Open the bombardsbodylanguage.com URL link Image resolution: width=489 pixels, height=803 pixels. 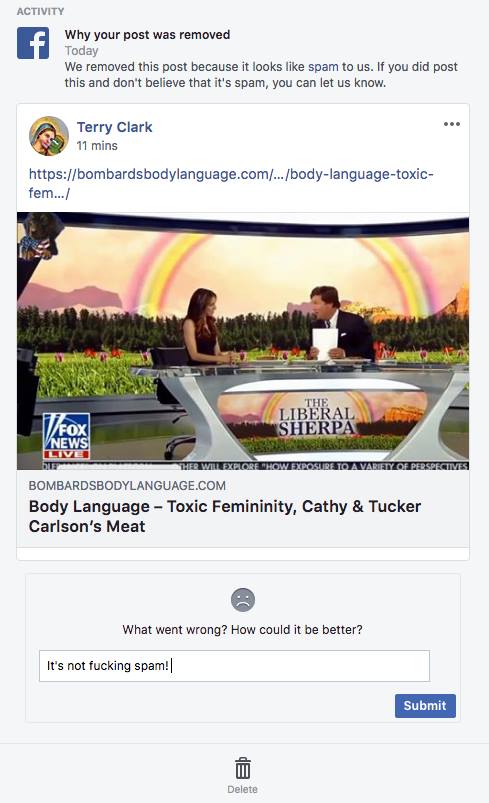pyautogui.click(x=231, y=183)
